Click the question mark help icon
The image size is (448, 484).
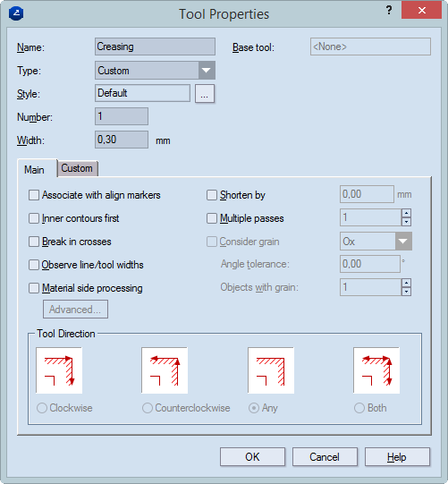point(389,10)
